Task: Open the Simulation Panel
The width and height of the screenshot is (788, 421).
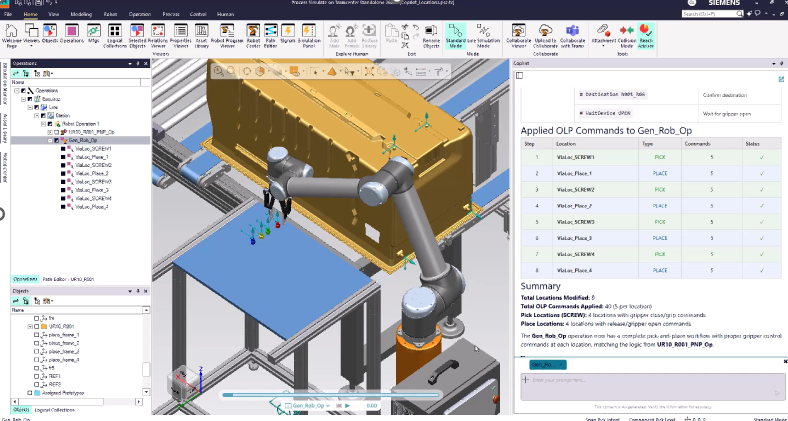Action: point(309,35)
